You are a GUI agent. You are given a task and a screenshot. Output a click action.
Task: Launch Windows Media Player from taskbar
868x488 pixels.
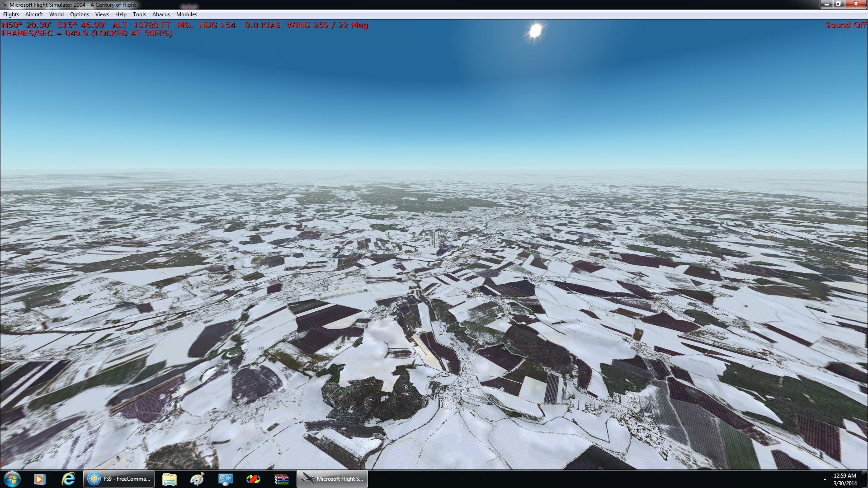[x=40, y=479]
